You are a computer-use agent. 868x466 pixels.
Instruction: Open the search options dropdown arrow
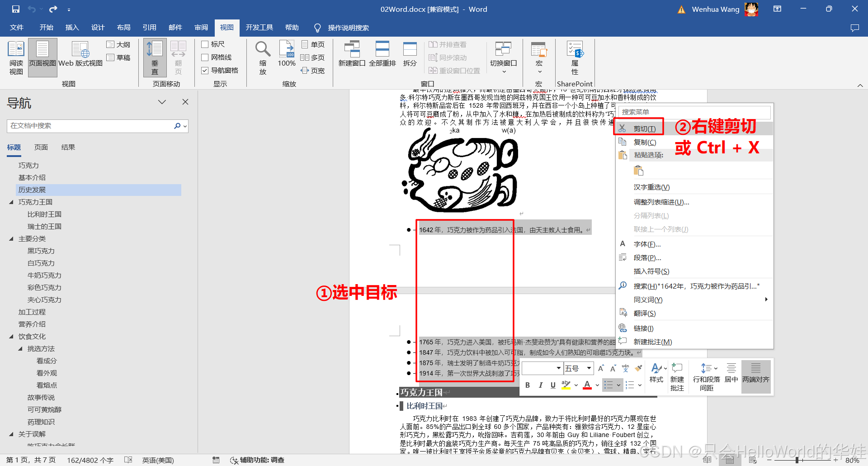coord(185,126)
